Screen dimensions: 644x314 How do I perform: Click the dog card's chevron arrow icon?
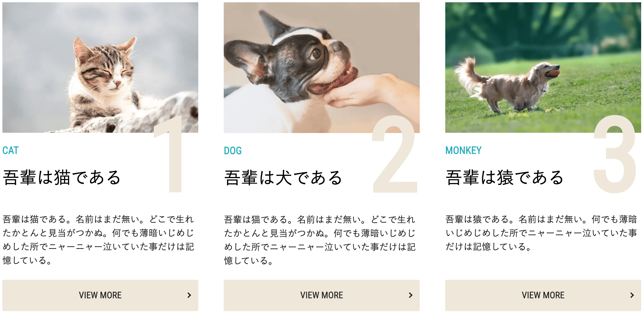[411, 295]
